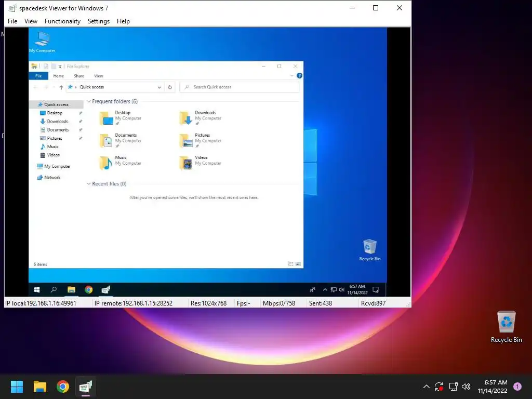The width and height of the screenshot is (532, 399).
Task: Click the IP remote status bar entry
Action: click(x=134, y=303)
